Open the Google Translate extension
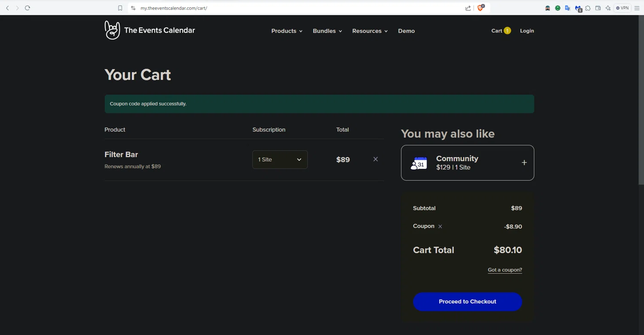 pyautogui.click(x=568, y=8)
